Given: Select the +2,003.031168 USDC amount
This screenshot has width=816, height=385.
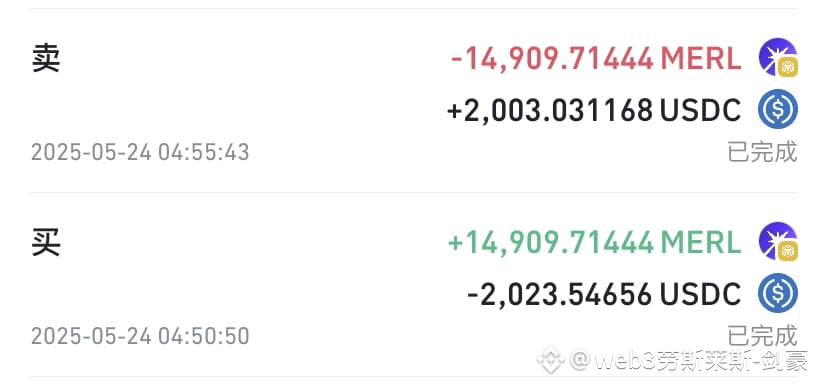Looking at the screenshot, I should click(x=594, y=110).
